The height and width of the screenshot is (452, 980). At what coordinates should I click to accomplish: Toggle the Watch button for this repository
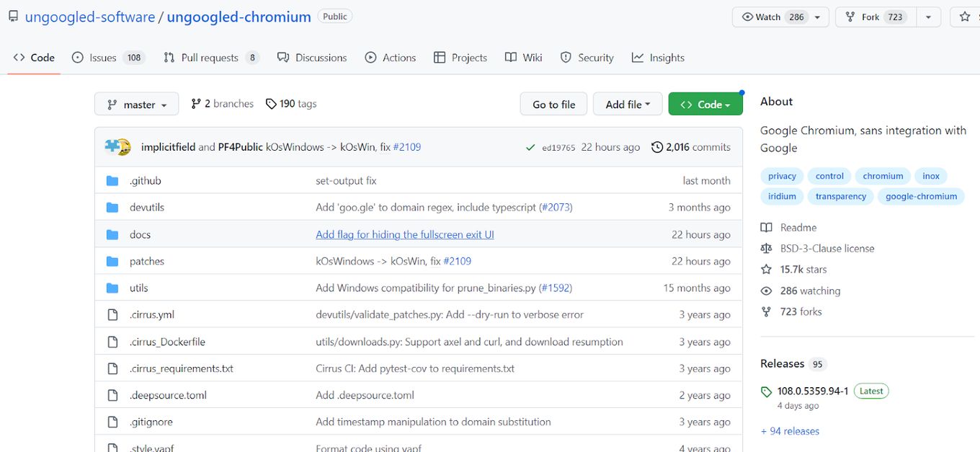point(780,17)
